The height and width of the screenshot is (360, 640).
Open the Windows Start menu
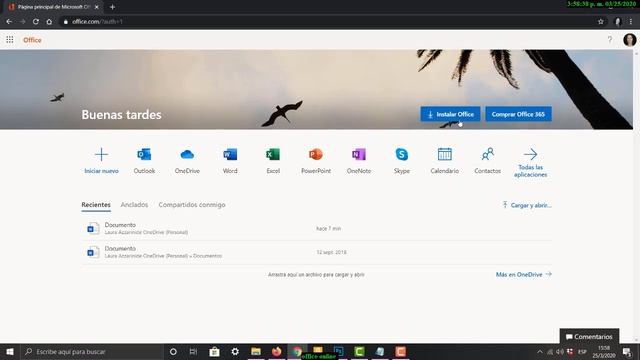[10, 351]
